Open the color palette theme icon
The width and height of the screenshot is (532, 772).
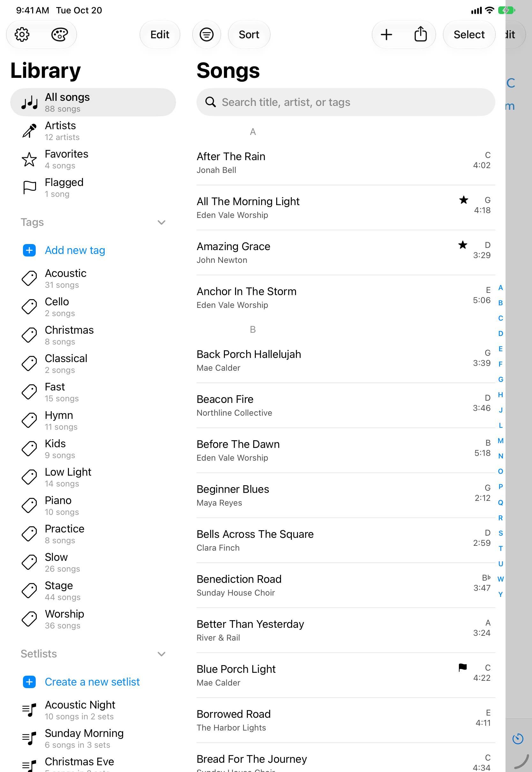pos(59,34)
